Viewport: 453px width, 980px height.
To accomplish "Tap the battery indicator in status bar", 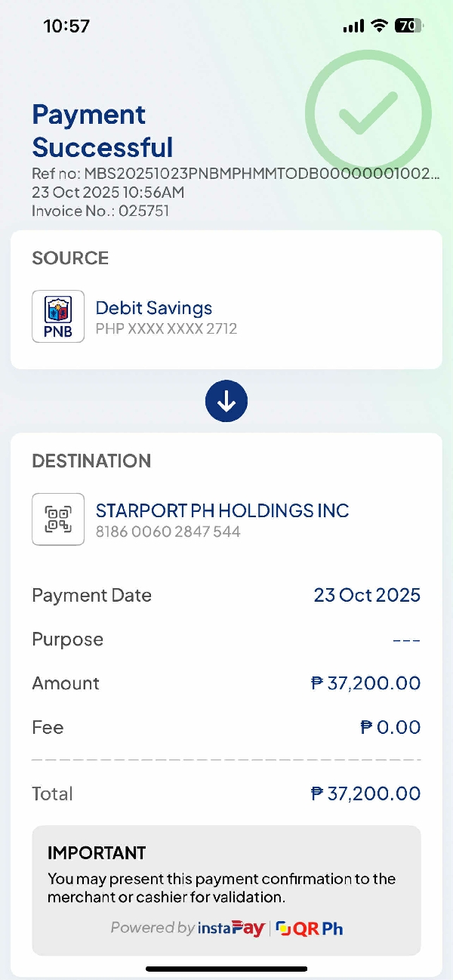I will [408, 26].
